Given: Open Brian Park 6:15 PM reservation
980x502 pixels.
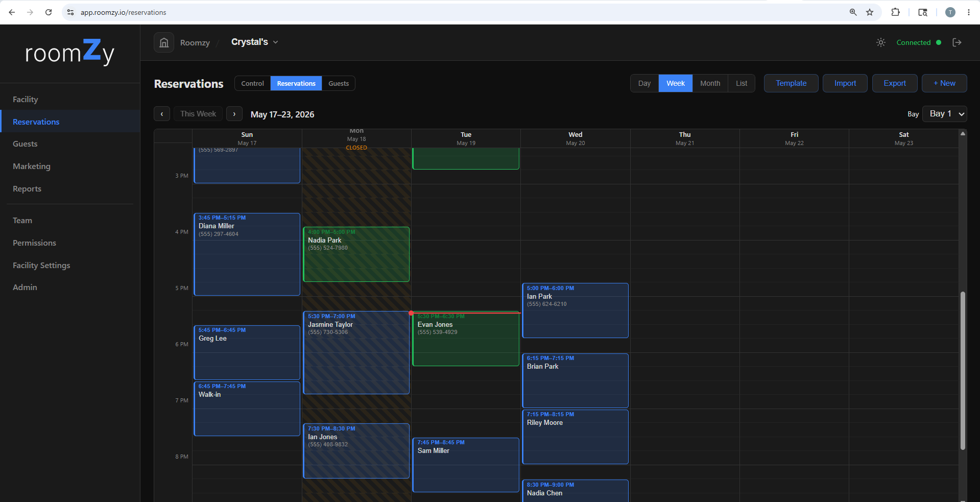Looking at the screenshot, I should [576, 380].
